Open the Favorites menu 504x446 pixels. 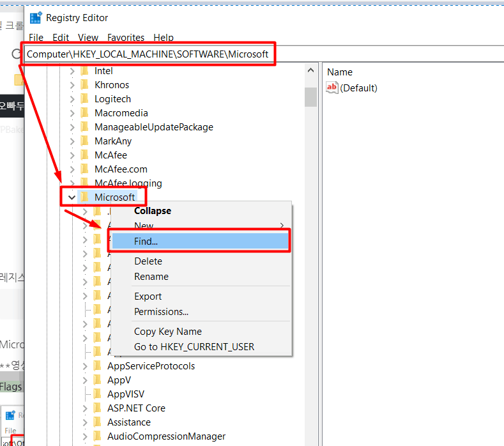click(126, 38)
